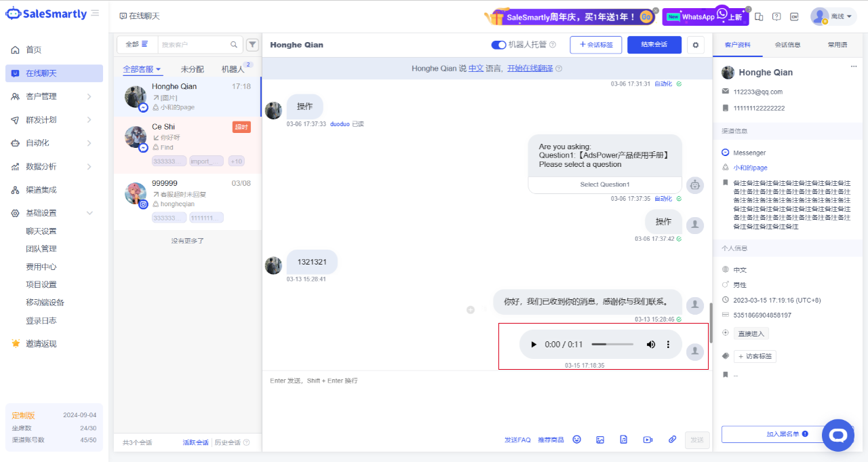Switch to the 会话信息 tab
Image resolution: width=868 pixels, height=462 pixels.
click(787, 45)
